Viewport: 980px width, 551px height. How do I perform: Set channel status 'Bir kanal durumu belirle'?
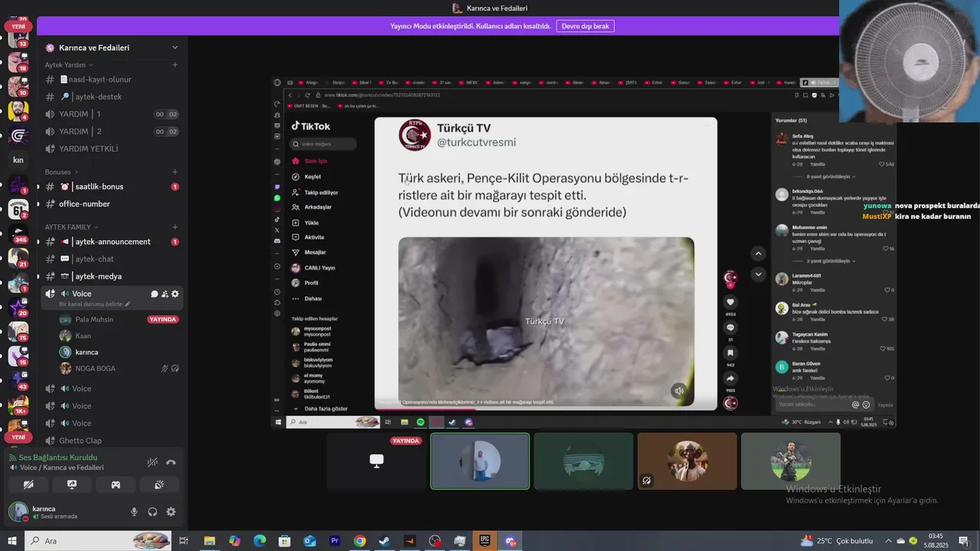pos(95,304)
